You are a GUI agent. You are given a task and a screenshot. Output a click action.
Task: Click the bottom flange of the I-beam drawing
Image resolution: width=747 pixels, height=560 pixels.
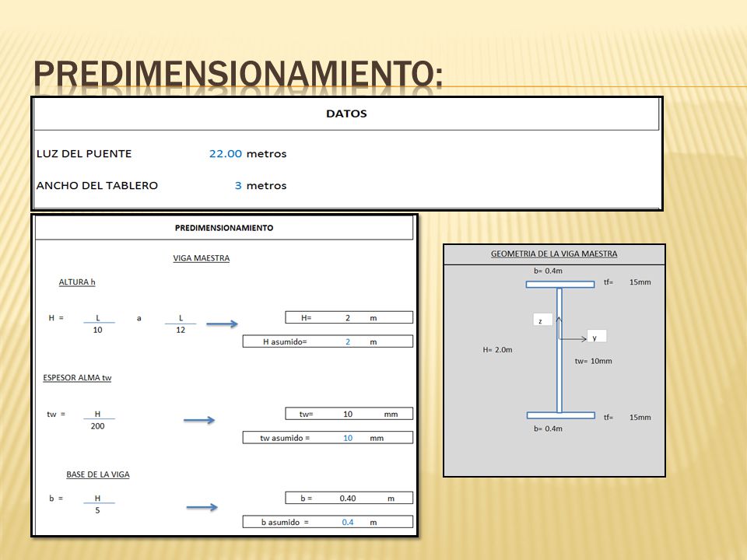[561, 415]
